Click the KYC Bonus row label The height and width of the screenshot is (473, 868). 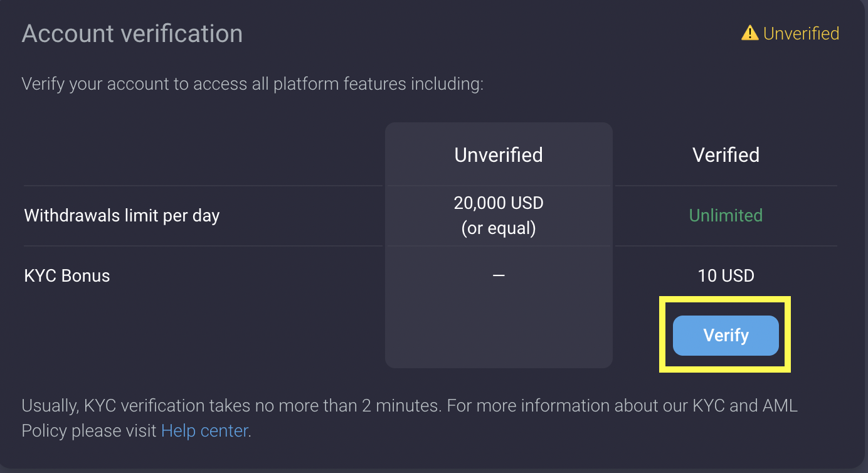tap(67, 275)
